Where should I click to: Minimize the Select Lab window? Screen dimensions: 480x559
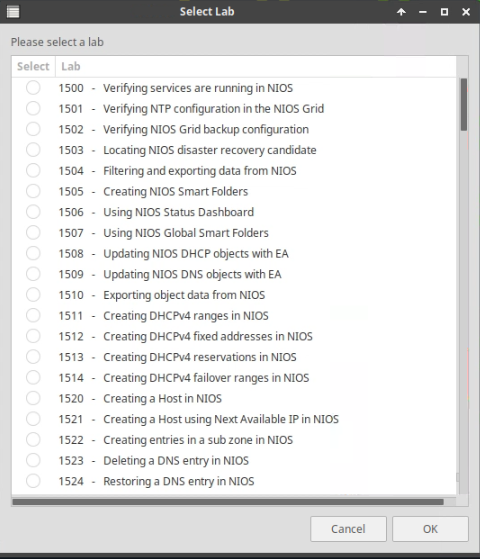click(x=423, y=12)
